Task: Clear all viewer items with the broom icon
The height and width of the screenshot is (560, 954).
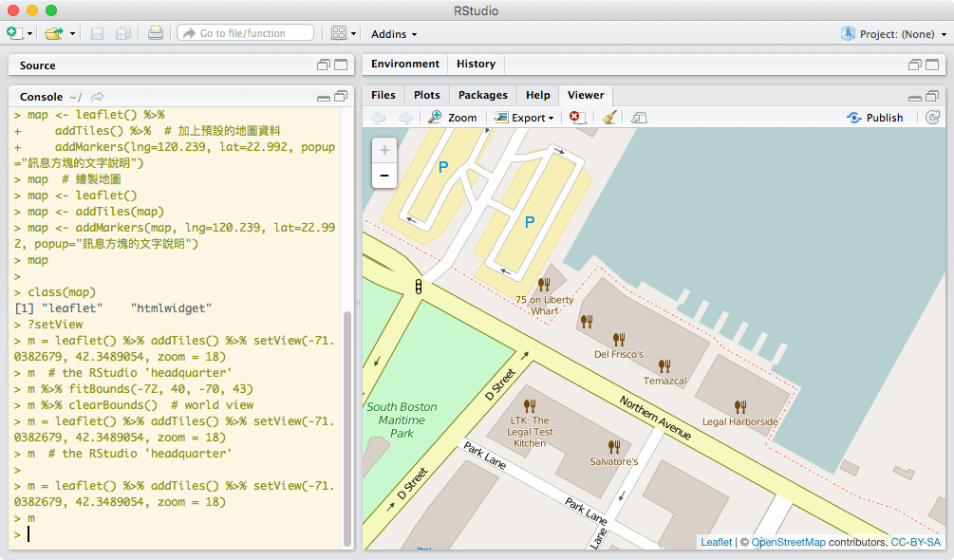Action: (609, 117)
